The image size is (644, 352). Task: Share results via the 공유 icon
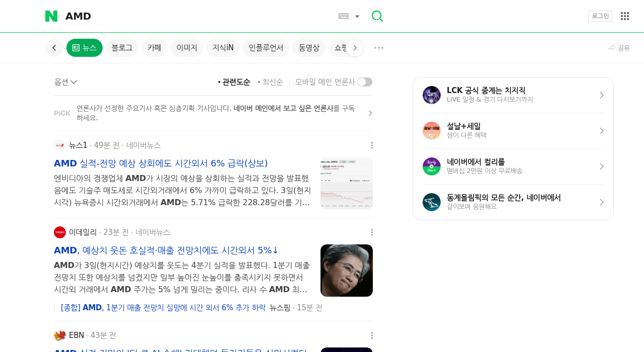click(619, 47)
